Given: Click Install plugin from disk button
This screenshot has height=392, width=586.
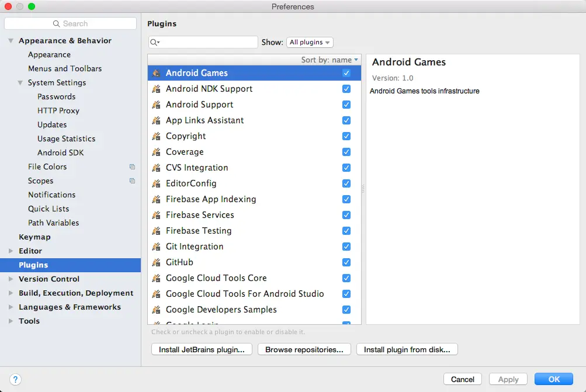Looking at the screenshot, I should (407, 349).
